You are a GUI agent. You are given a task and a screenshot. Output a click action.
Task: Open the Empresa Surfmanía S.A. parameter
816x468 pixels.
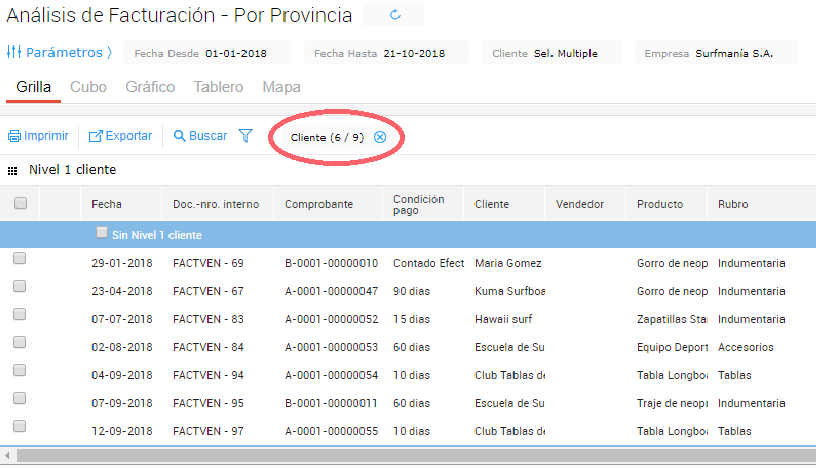click(x=716, y=53)
